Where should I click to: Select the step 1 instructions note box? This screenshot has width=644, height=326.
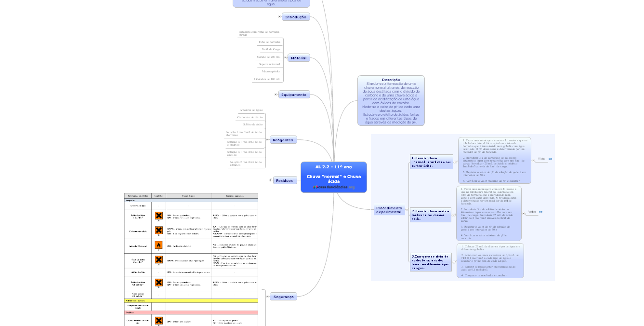[495, 160]
